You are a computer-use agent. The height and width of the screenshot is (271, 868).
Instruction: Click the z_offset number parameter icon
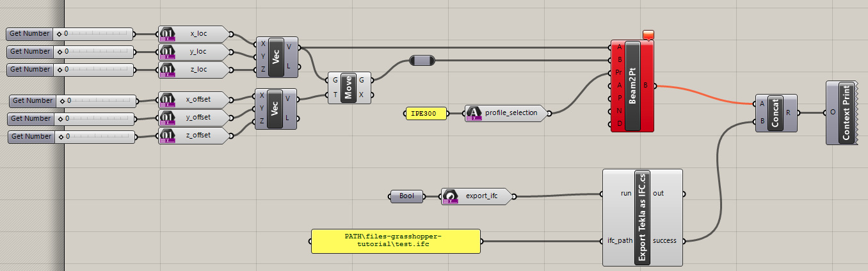click(x=168, y=136)
